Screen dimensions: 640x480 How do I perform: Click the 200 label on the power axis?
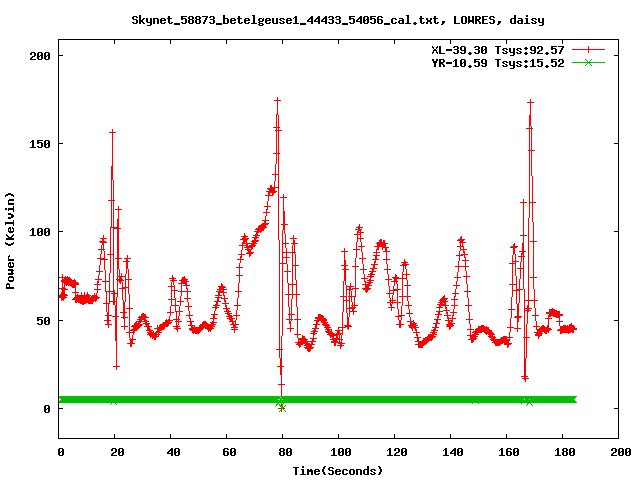[40, 56]
